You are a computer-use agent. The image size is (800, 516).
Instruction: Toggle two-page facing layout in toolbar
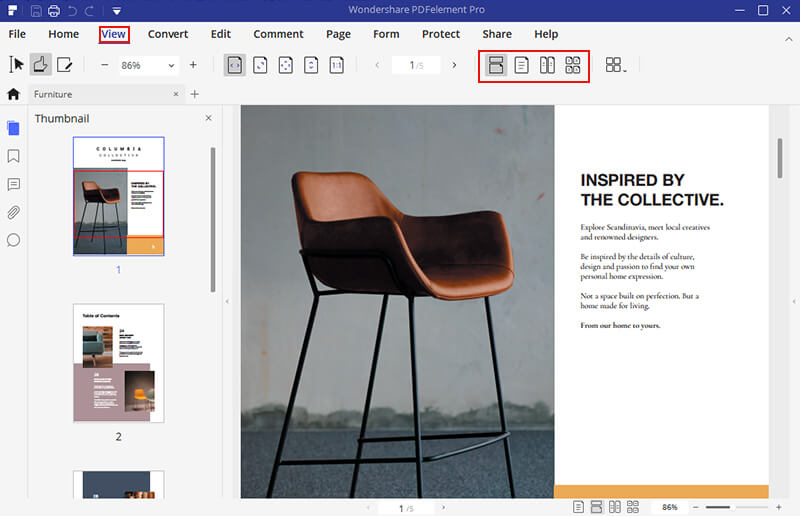[x=547, y=65]
